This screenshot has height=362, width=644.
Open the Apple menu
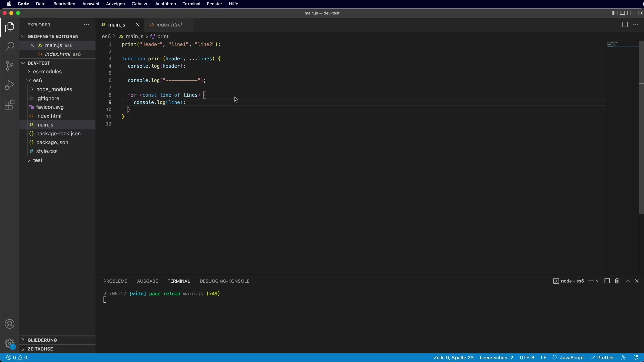pos(9,4)
